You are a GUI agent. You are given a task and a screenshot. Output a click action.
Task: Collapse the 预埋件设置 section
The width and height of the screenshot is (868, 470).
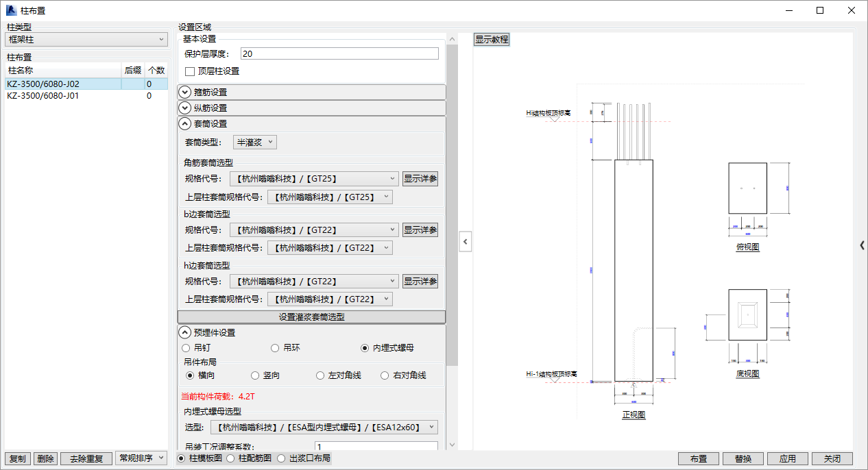[x=184, y=332]
